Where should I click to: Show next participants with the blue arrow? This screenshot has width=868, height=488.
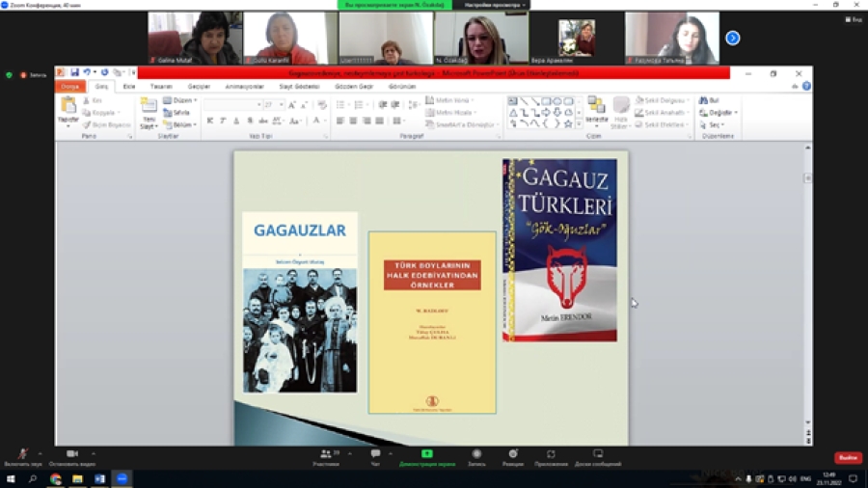[732, 38]
